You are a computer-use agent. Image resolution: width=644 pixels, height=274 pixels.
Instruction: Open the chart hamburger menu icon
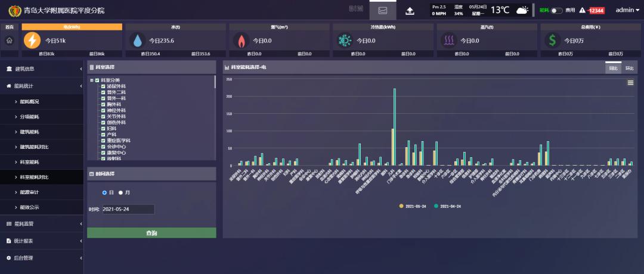(x=630, y=83)
